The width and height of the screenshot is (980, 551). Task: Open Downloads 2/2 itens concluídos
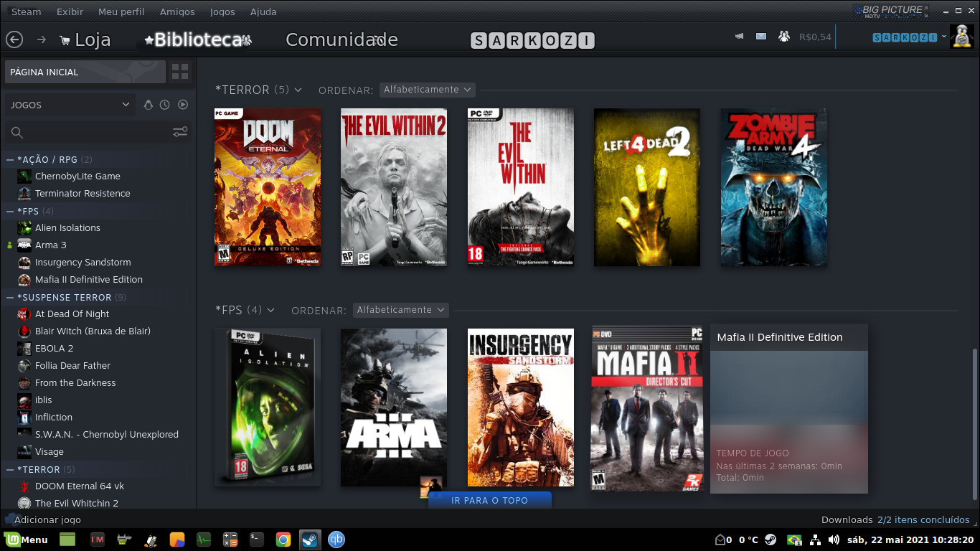[895, 519]
